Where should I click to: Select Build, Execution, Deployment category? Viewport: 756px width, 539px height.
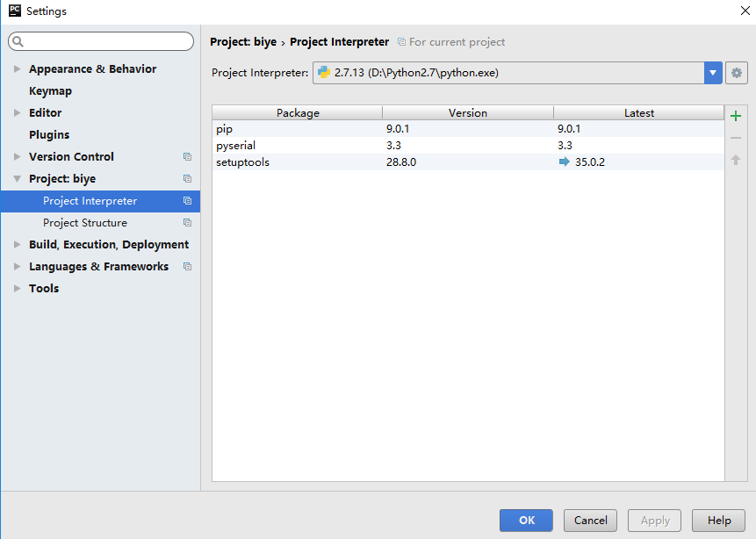coord(109,244)
